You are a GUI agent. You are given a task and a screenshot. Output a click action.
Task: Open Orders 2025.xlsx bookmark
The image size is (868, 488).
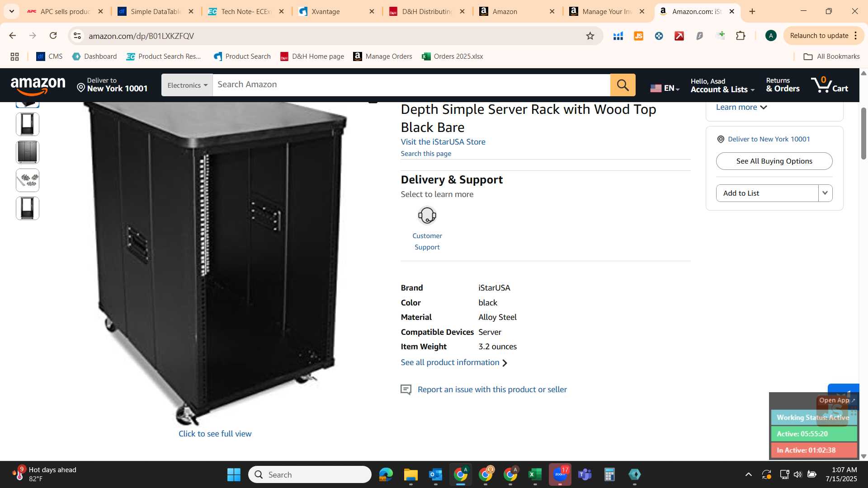coord(452,56)
